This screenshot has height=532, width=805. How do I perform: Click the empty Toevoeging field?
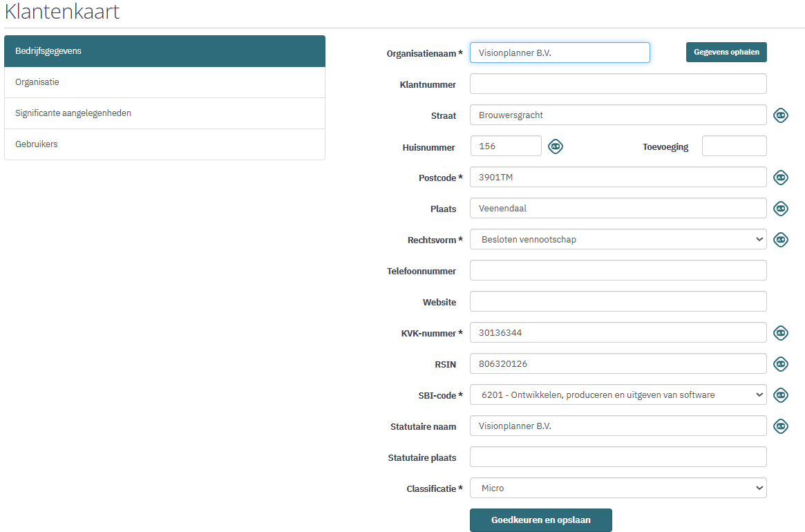click(734, 146)
